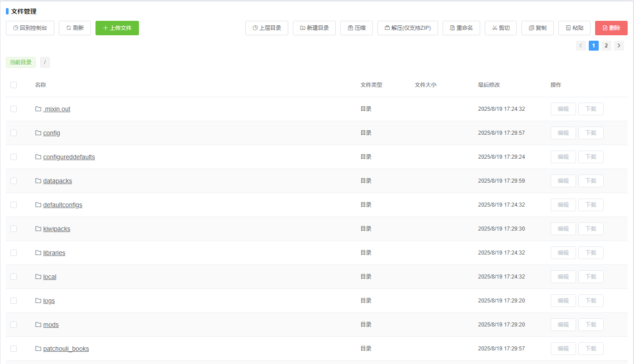Go to the next page with the arrow
Image resolution: width=634 pixels, height=364 pixels.
pyautogui.click(x=619, y=46)
